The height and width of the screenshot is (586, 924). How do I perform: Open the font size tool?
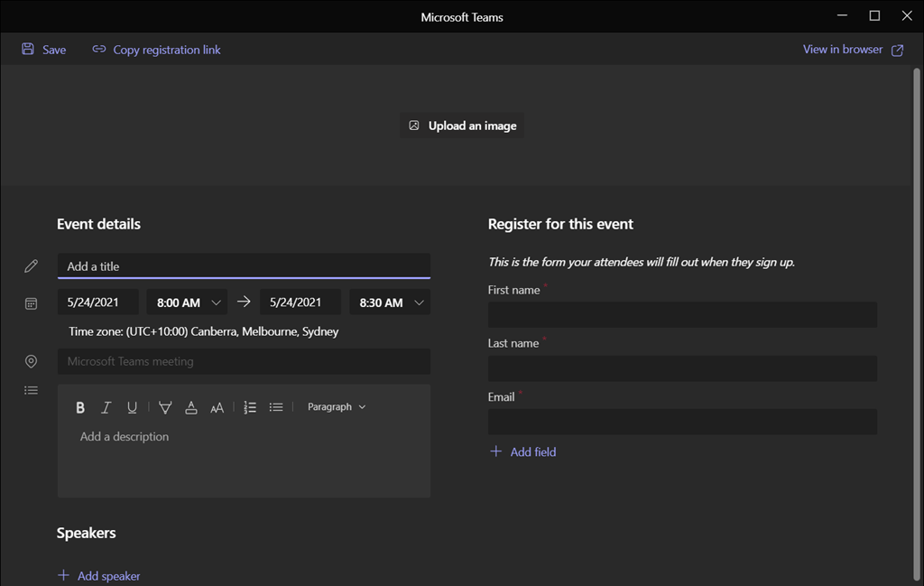pos(217,407)
